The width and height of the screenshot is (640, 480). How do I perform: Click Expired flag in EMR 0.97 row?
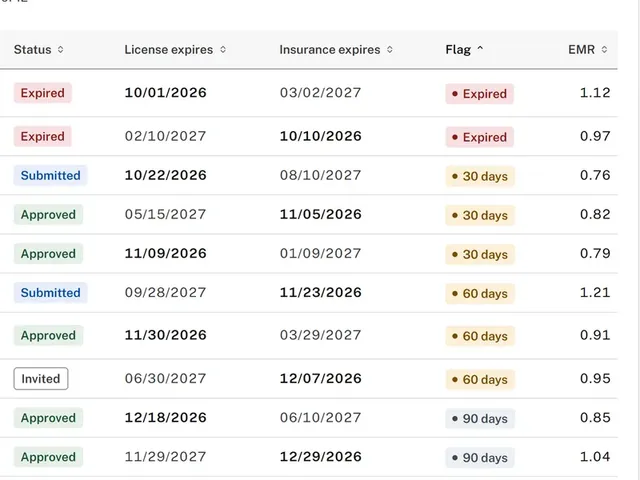[480, 137]
